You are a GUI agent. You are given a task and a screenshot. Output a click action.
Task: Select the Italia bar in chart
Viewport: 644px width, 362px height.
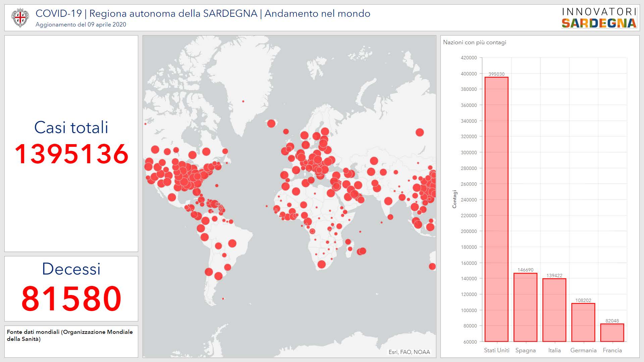554,310
